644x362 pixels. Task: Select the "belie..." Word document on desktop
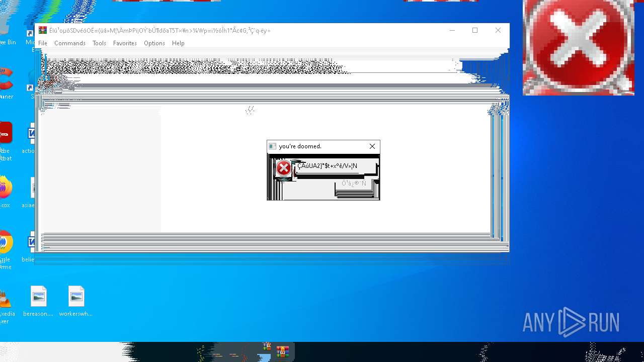29,247
